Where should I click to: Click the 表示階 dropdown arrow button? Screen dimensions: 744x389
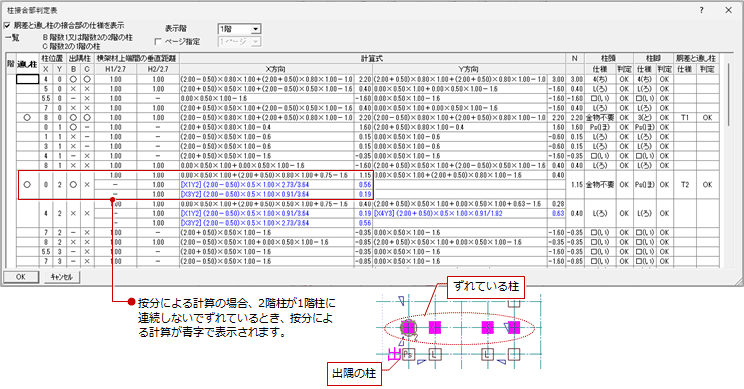pyautogui.click(x=256, y=29)
